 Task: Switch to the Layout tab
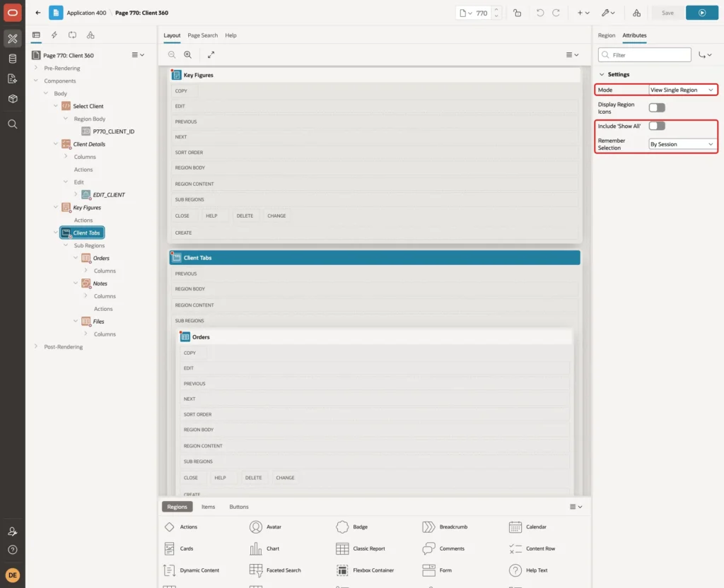pos(172,35)
